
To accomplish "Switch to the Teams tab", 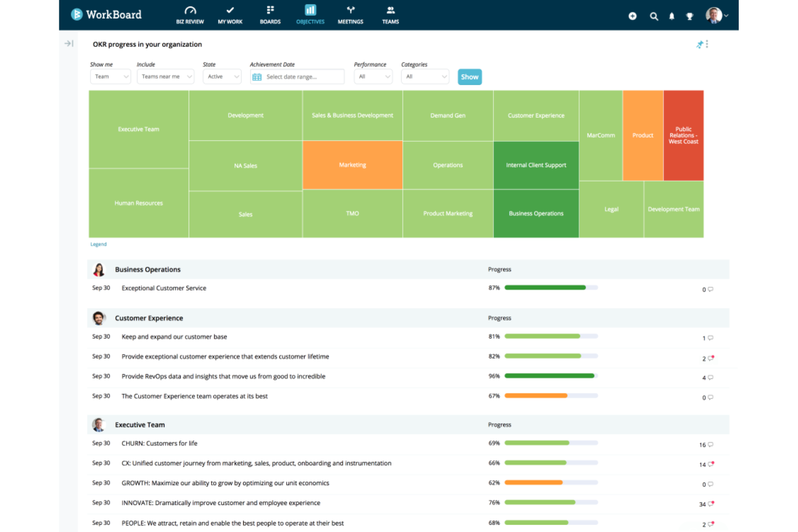I will [390, 14].
